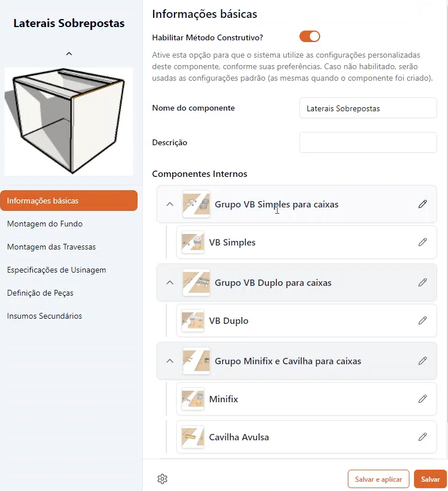Edit the Grupo VB Simples para caixas entry
This screenshot has width=448, height=491.
[423, 204]
